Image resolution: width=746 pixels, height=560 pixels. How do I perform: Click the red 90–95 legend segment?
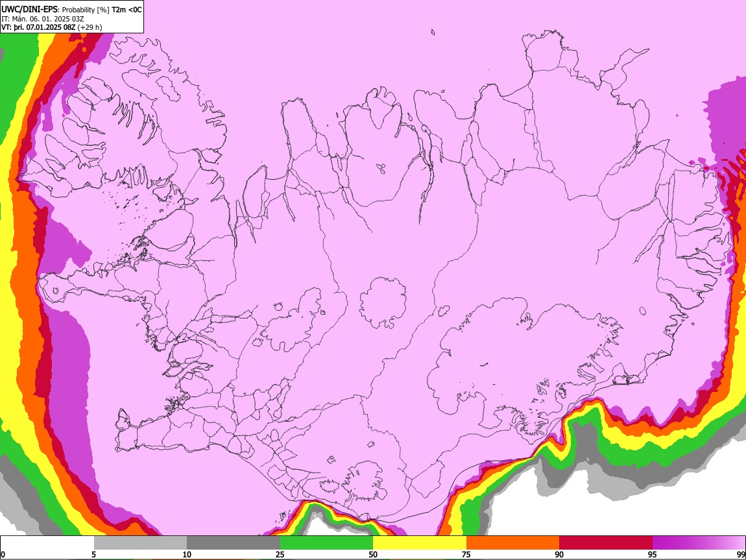coord(606,543)
